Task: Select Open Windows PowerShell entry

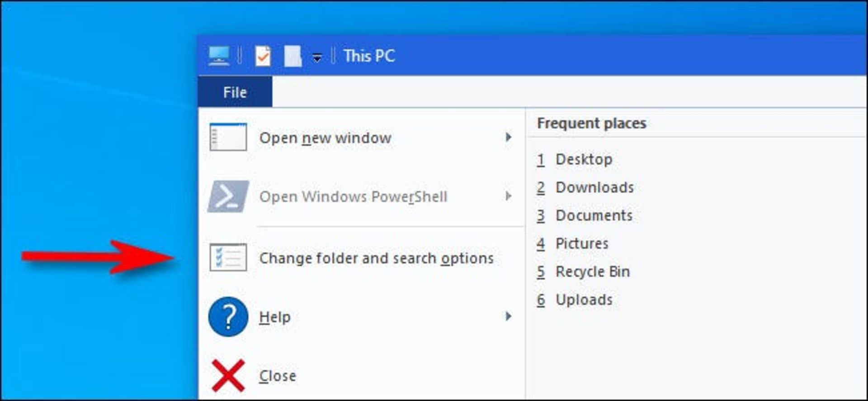Action: pos(353,196)
